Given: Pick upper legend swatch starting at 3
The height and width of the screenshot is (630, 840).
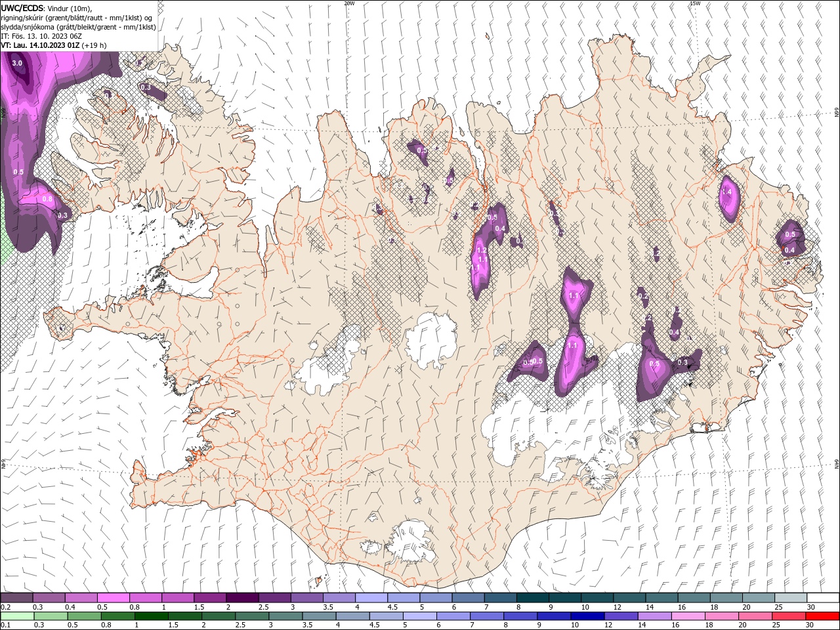Looking at the screenshot, I should click(306, 598).
